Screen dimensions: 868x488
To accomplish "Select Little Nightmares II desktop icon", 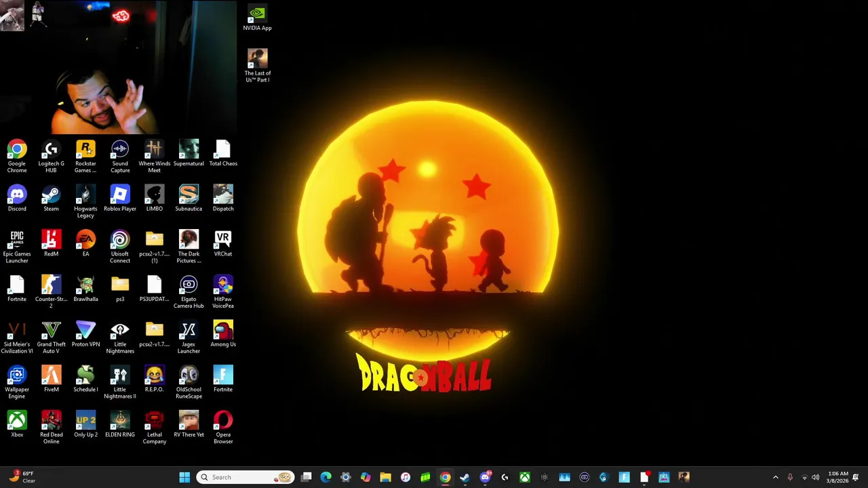I will click(x=120, y=382).
